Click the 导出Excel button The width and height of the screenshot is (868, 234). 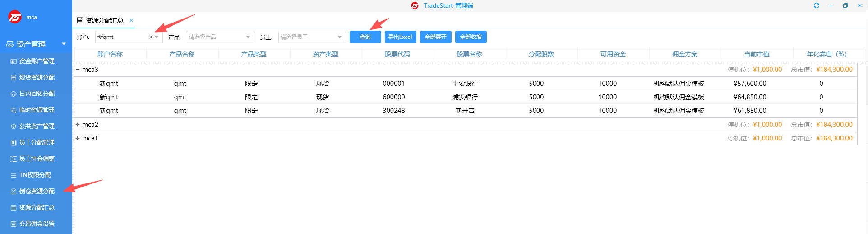[x=400, y=37]
